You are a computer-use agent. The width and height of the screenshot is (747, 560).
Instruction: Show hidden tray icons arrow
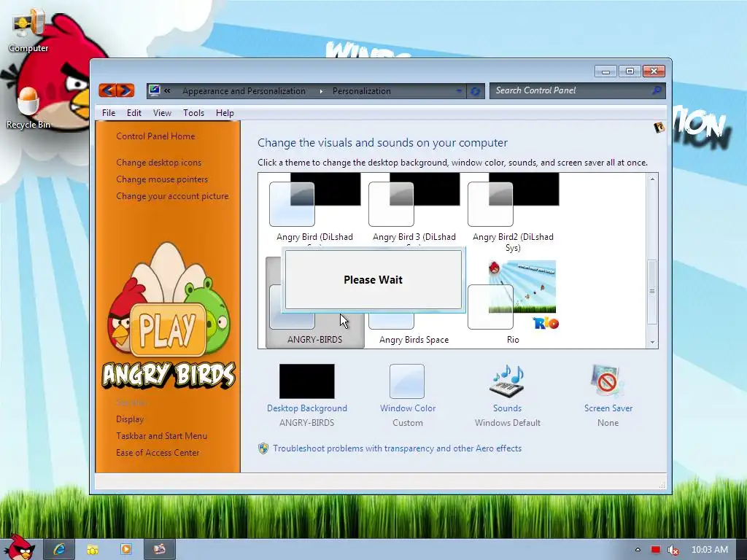[638, 550]
